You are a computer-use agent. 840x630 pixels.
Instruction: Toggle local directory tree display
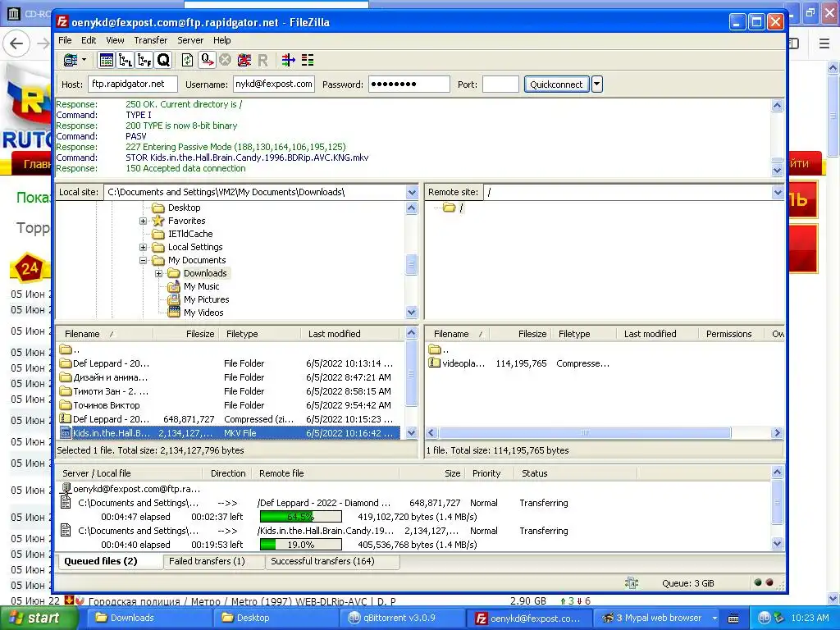click(x=126, y=60)
